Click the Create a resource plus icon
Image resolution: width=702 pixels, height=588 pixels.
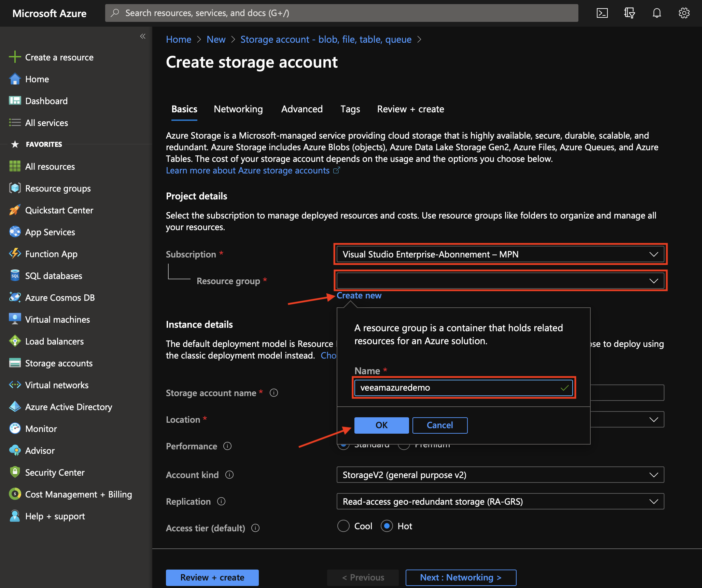tap(15, 57)
